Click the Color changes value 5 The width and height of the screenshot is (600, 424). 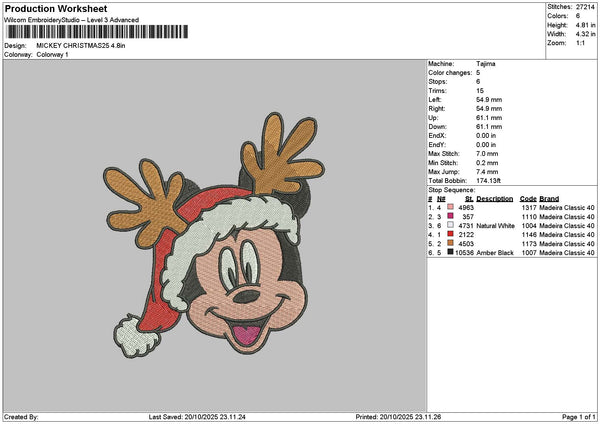pyautogui.click(x=478, y=73)
